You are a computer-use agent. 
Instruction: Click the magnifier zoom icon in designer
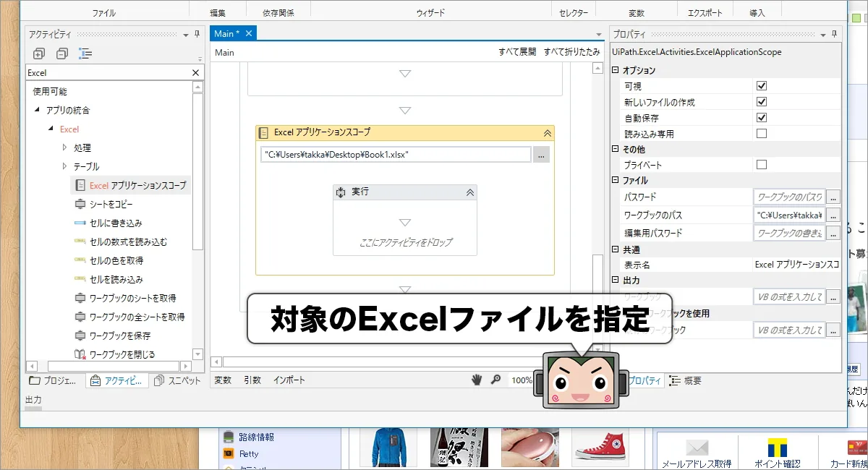(496, 380)
